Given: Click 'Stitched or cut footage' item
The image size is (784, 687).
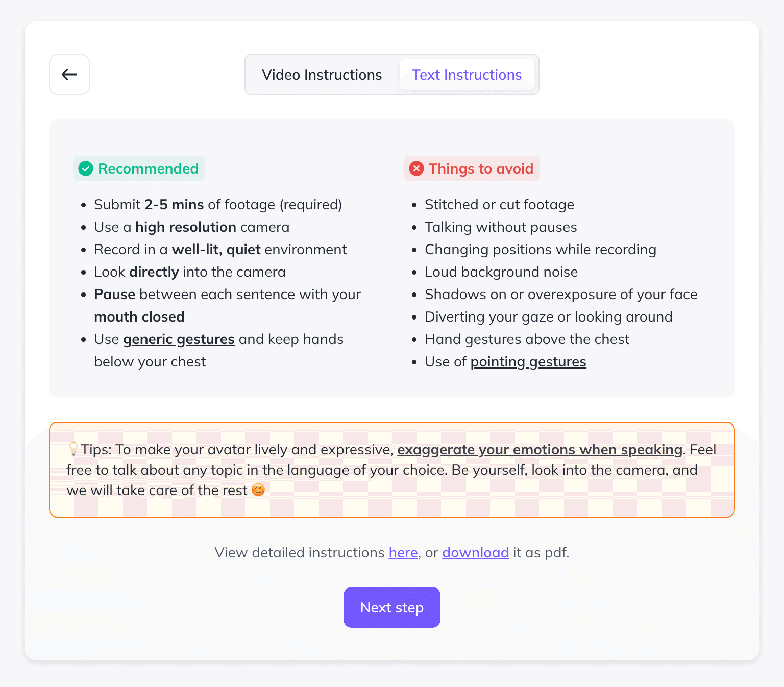Looking at the screenshot, I should [499, 205].
